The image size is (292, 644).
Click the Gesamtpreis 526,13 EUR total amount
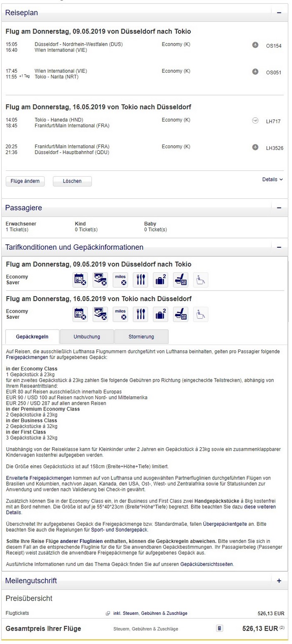pyautogui.click(x=260, y=629)
